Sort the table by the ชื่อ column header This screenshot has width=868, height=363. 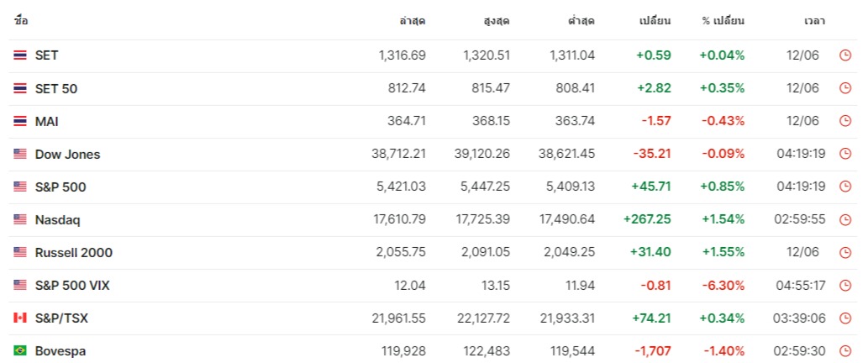tap(21, 20)
